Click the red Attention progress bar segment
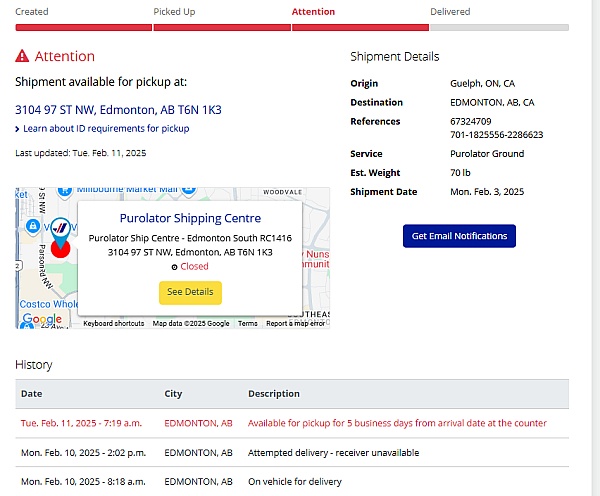The height and width of the screenshot is (496, 600). pos(360,28)
